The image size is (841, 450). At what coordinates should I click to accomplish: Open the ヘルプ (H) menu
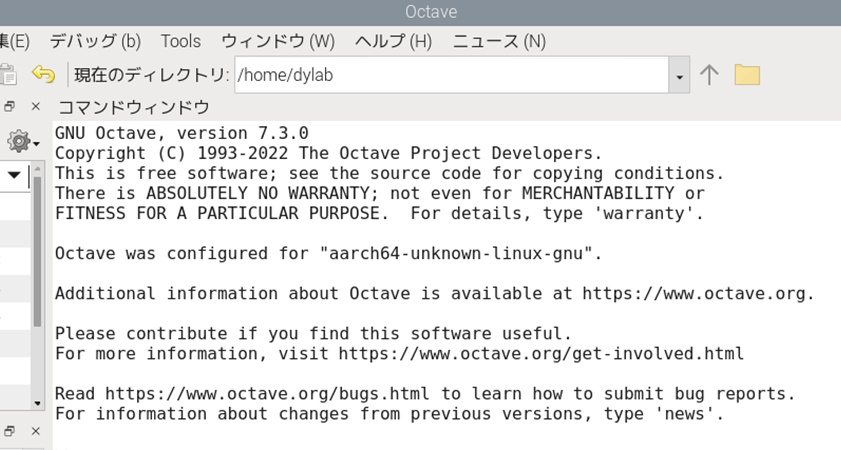coord(393,41)
